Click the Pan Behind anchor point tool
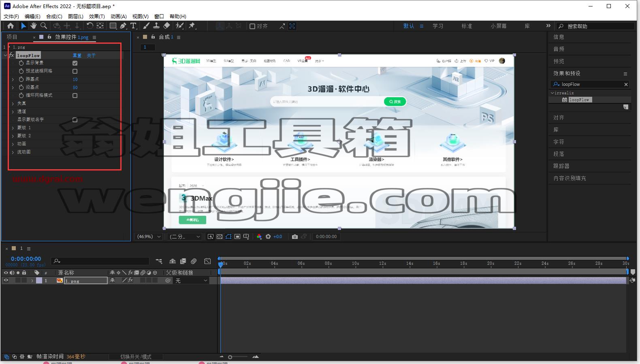The height and width of the screenshot is (364, 640). point(100,26)
